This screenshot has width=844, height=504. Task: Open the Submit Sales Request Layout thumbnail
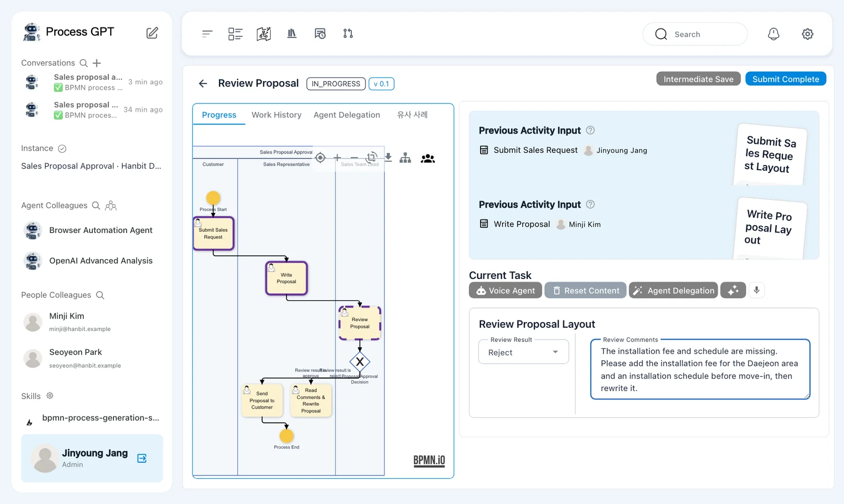(x=770, y=154)
